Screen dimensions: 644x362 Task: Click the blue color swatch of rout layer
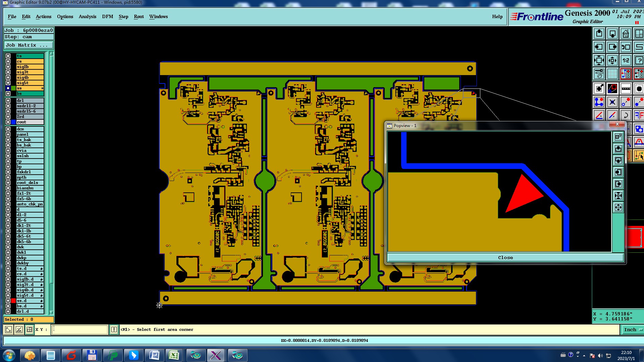(13, 122)
